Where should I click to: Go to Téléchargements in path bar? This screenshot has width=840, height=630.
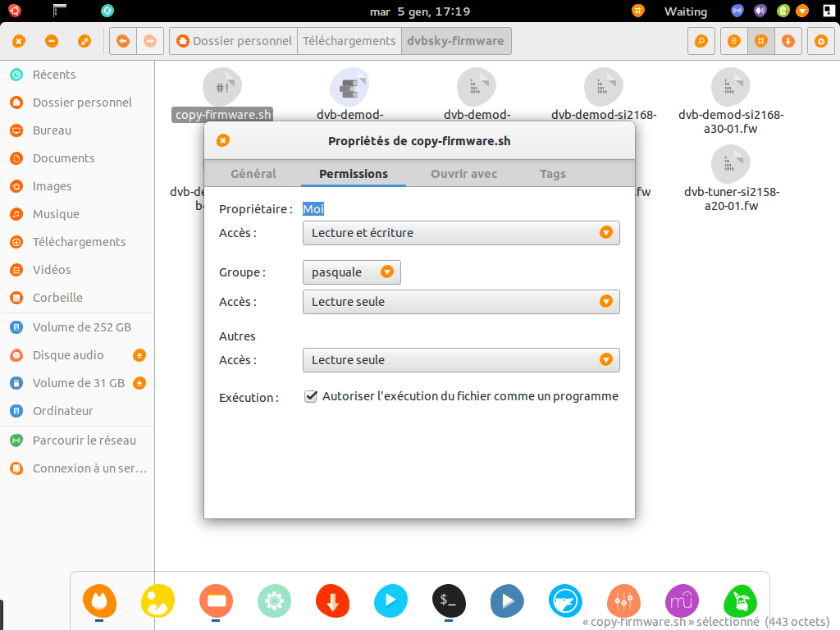point(349,41)
